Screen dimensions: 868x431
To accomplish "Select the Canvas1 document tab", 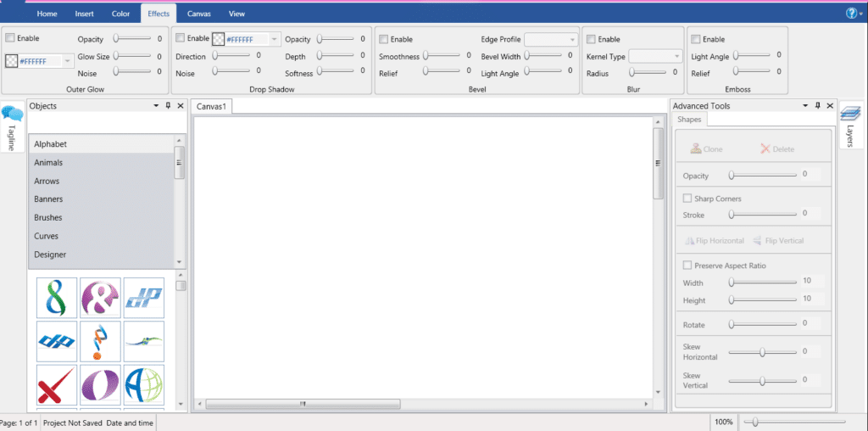I will pyautogui.click(x=211, y=106).
